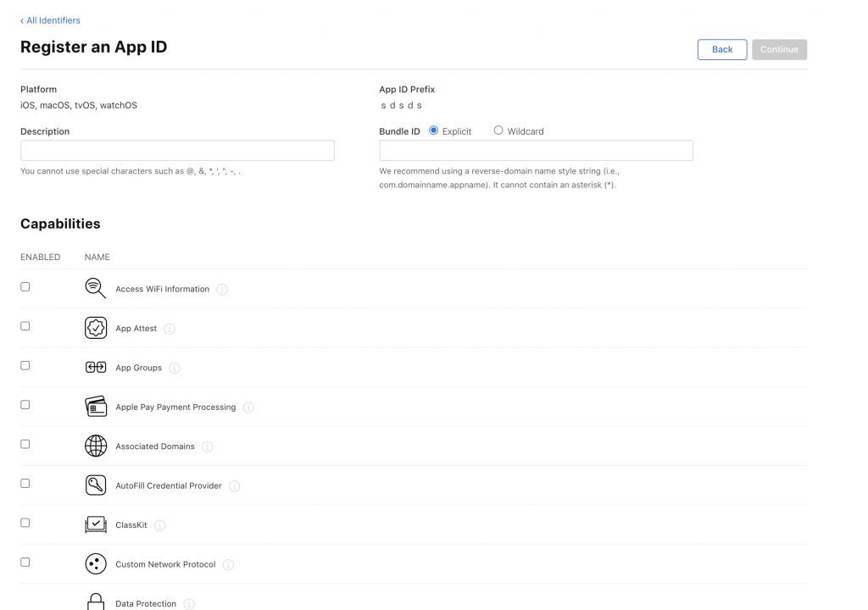The height and width of the screenshot is (610, 868).
Task: Click the Access WiFi Information magnifier icon
Action: coord(95,288)
